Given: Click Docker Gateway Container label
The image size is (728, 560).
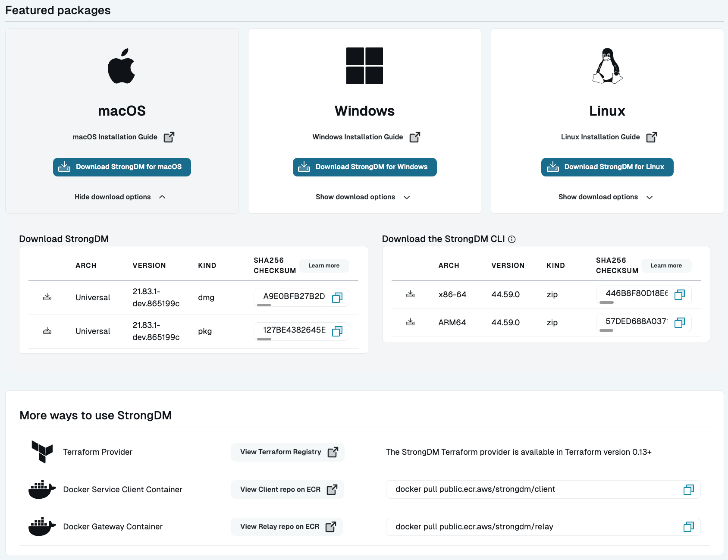Looking at the screenshot, I should point(113,526).
